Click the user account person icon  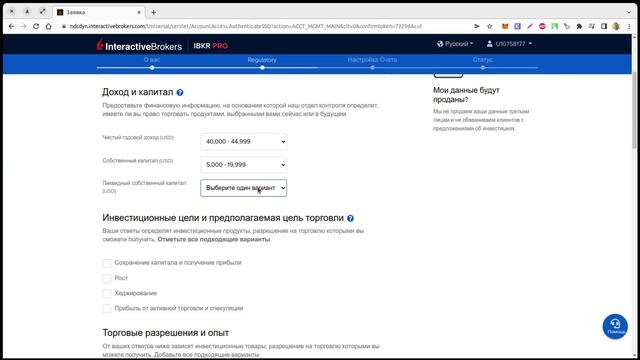click(489, 44)
